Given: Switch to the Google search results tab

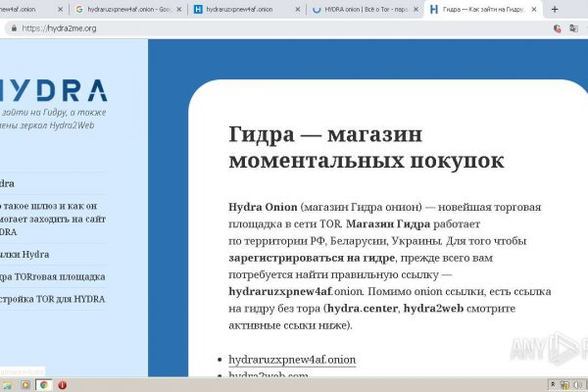Looking at the screenshot, I should (122, 10).
